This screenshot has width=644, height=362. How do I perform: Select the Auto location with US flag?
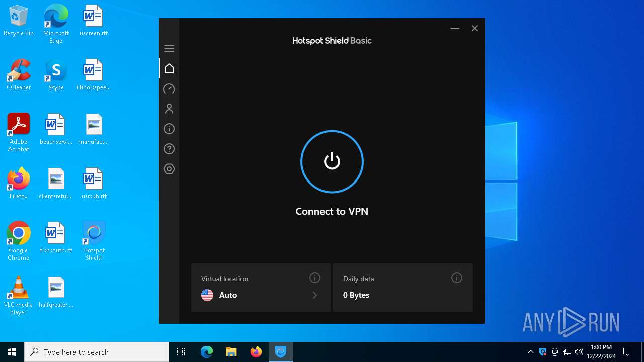219,295
